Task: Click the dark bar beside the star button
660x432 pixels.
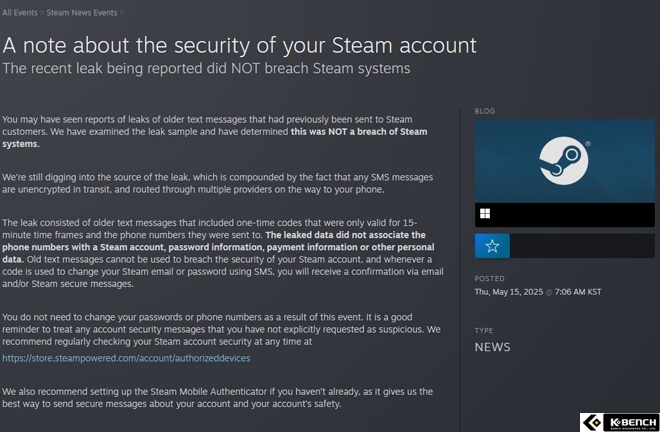Action: pos(582,246)
